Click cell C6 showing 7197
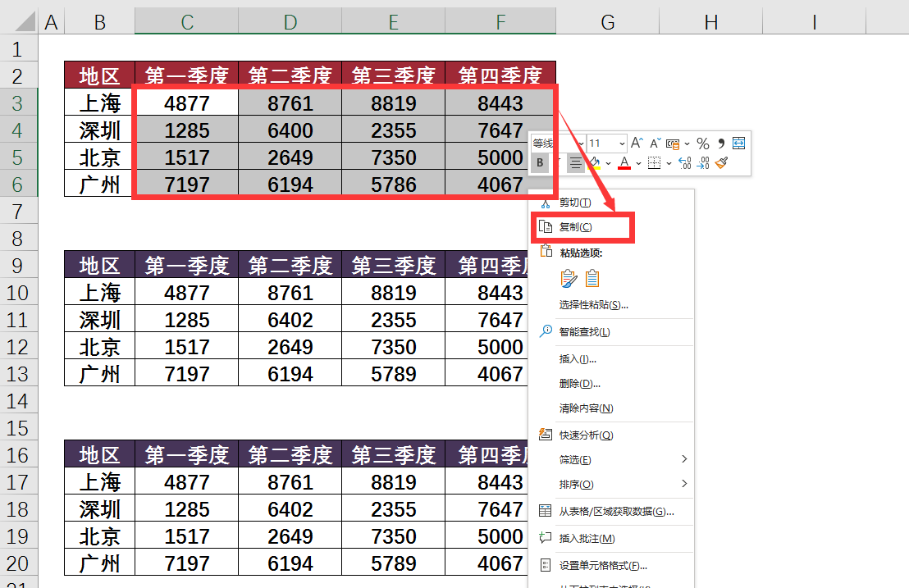Viewport: 909px width, 588px height. point(187,185)
